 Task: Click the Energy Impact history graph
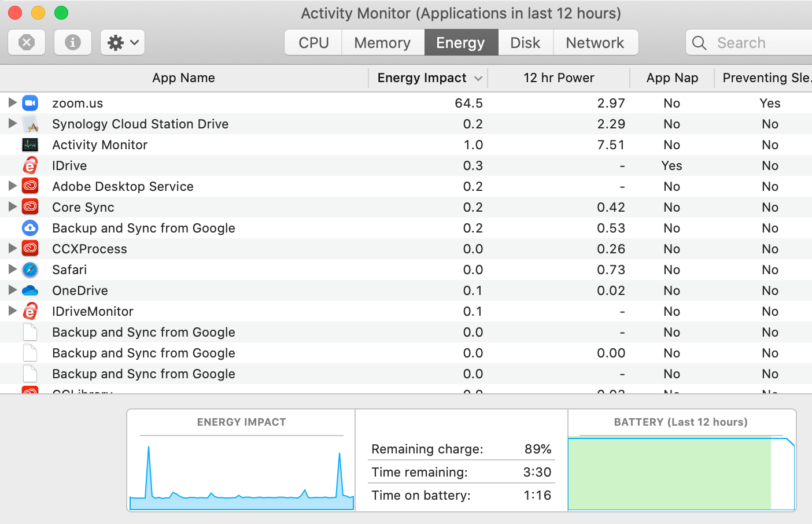coord(241,473)
